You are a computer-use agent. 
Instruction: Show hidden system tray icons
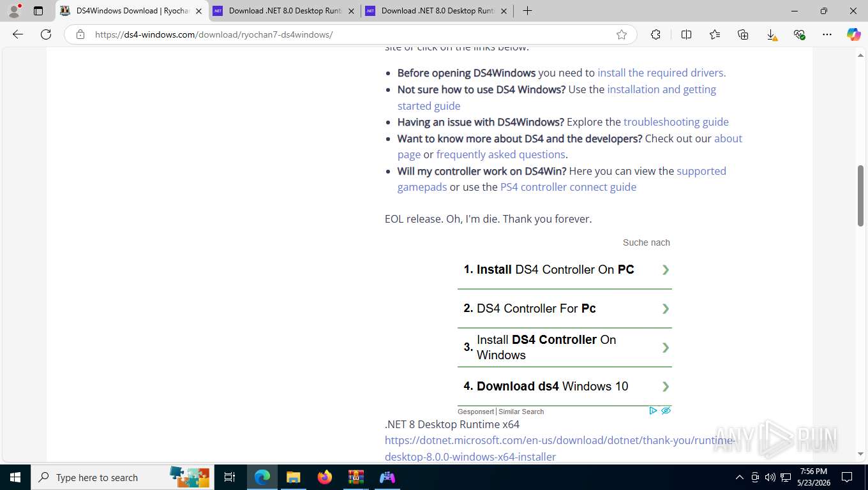tap(740, 477)
